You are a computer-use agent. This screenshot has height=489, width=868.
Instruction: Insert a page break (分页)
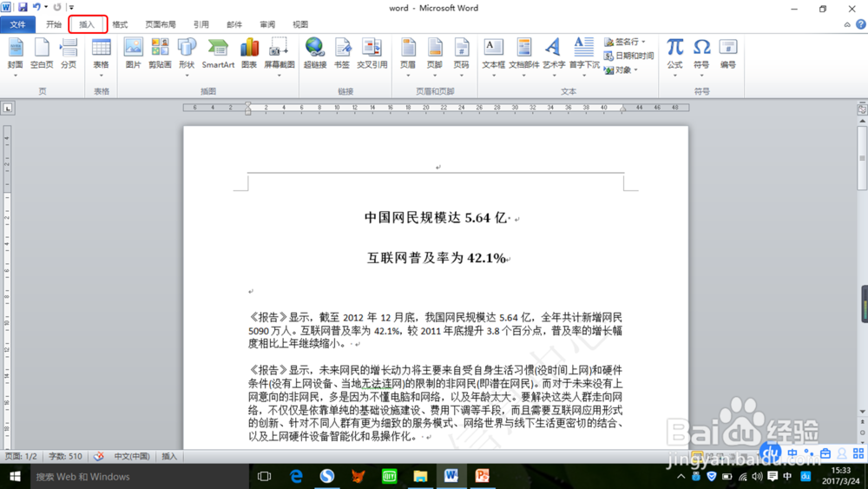(68, 54)
